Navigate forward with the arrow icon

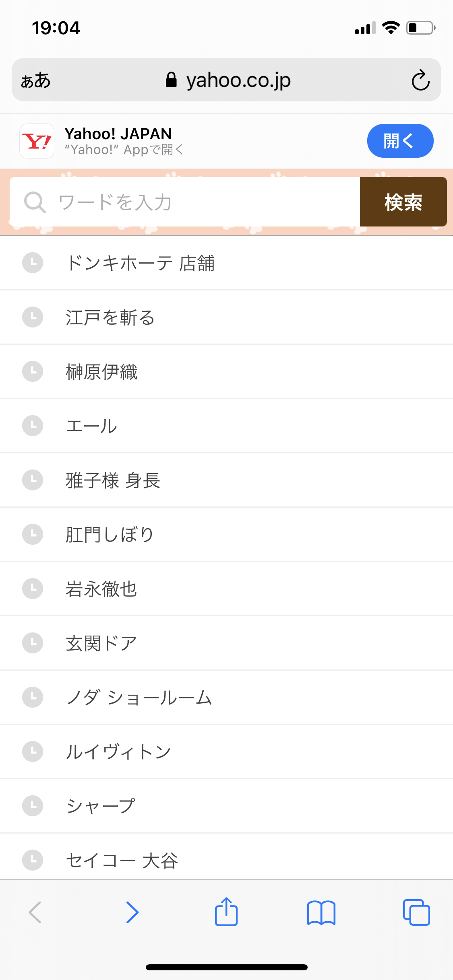[x=132, y=912]
